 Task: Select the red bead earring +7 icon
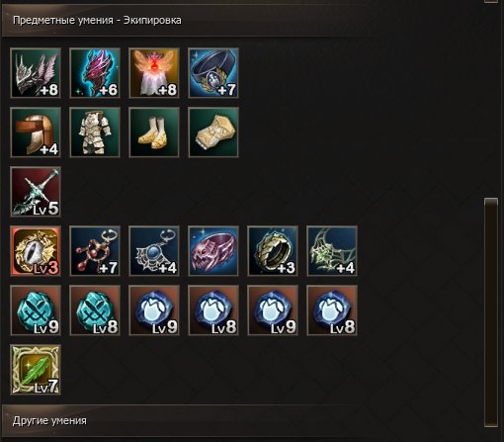point(95,251)
